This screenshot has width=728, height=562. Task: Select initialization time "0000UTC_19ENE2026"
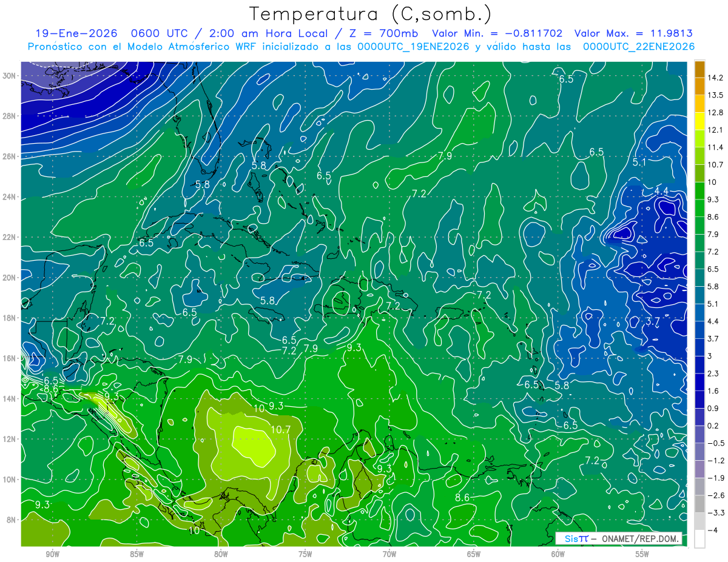pos(413,47)
